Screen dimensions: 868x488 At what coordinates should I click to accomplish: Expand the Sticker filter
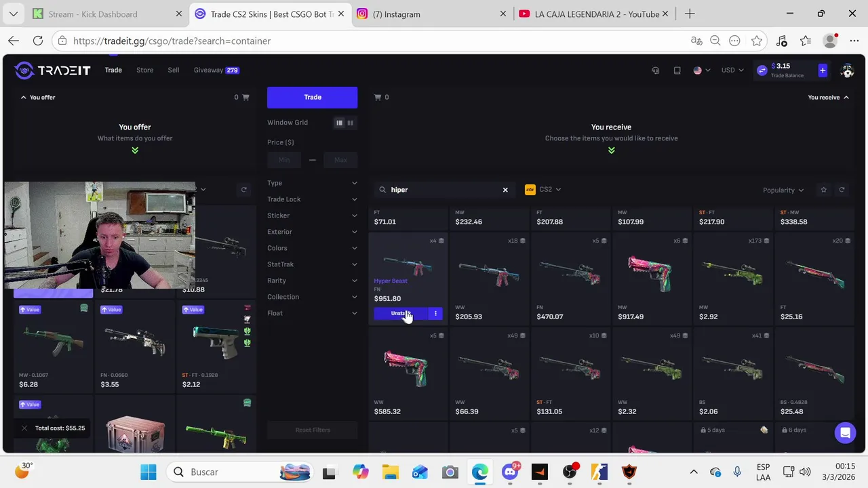coord(312,216)
